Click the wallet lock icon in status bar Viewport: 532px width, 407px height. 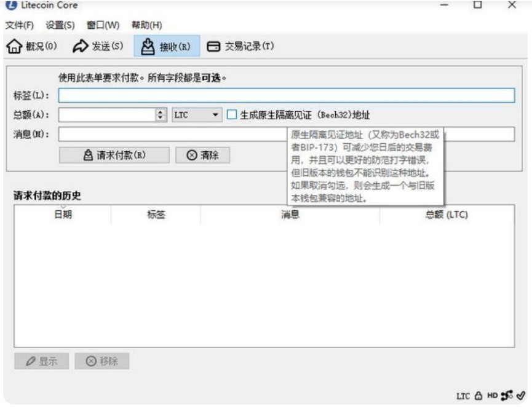(478, 395)
